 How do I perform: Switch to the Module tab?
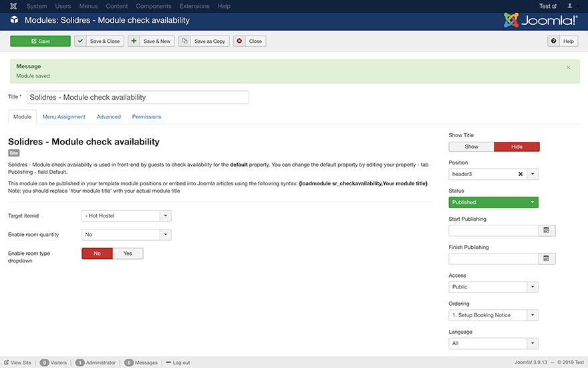23,117
